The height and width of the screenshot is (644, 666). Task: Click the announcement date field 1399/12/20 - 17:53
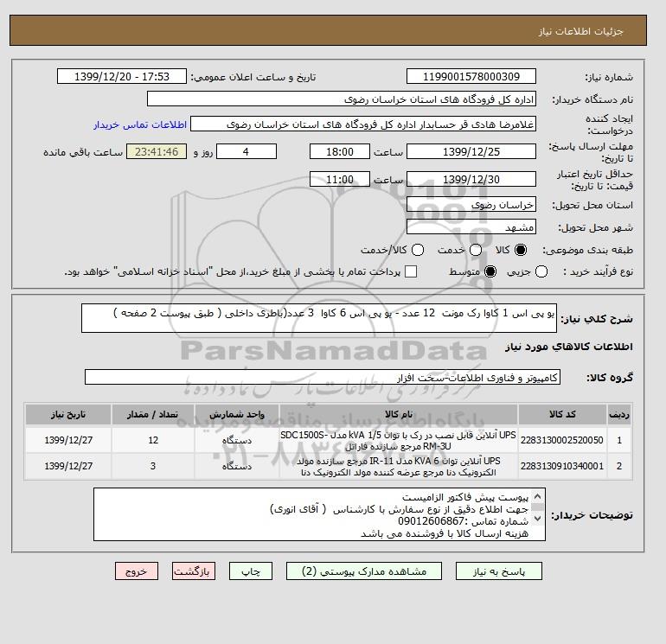122,76
